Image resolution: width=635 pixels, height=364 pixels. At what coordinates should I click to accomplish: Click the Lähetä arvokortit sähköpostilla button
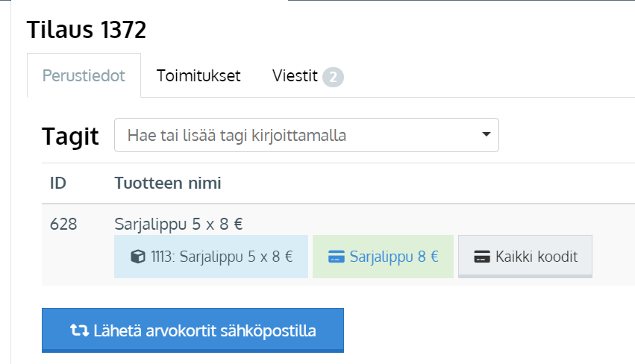pyautogui.click(x=193, y=330)
